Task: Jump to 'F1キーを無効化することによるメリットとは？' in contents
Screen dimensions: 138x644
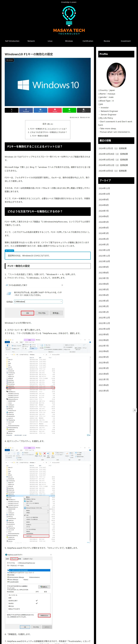Action: [48, 129]
